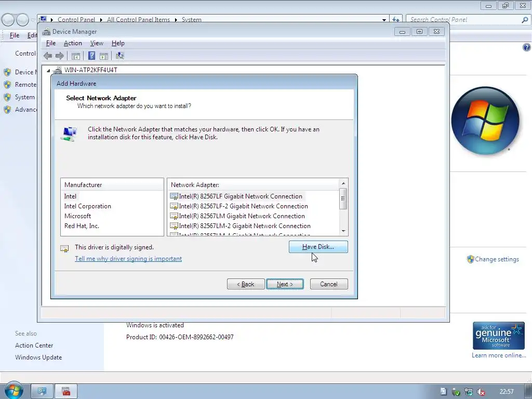Viewport: 532px width, 399px height.
Task: Click the Next > button
Action: pos(285,284)
